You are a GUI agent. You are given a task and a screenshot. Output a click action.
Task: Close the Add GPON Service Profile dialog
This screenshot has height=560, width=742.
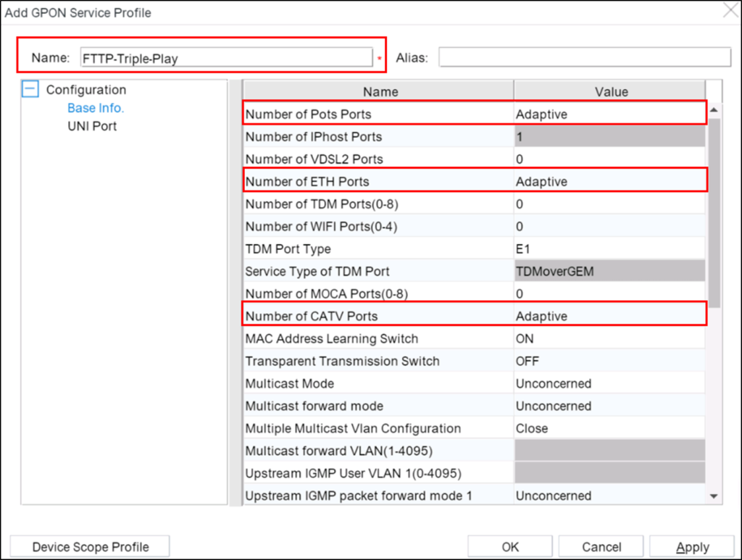(x=730, y=11)
